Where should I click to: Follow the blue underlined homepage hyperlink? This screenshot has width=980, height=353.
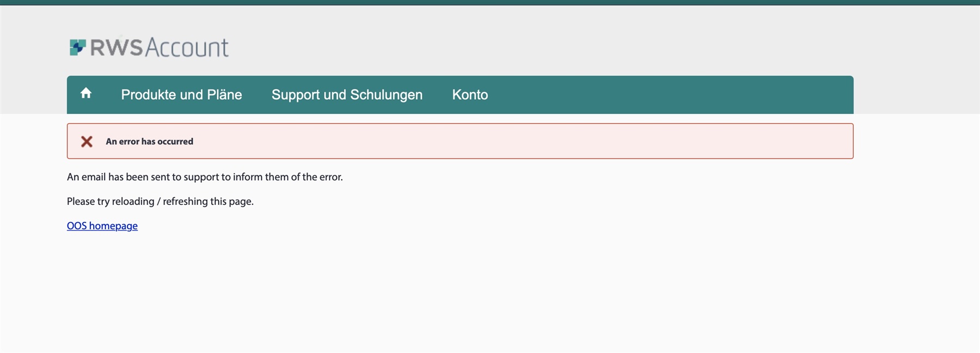[x=102, y=225]
